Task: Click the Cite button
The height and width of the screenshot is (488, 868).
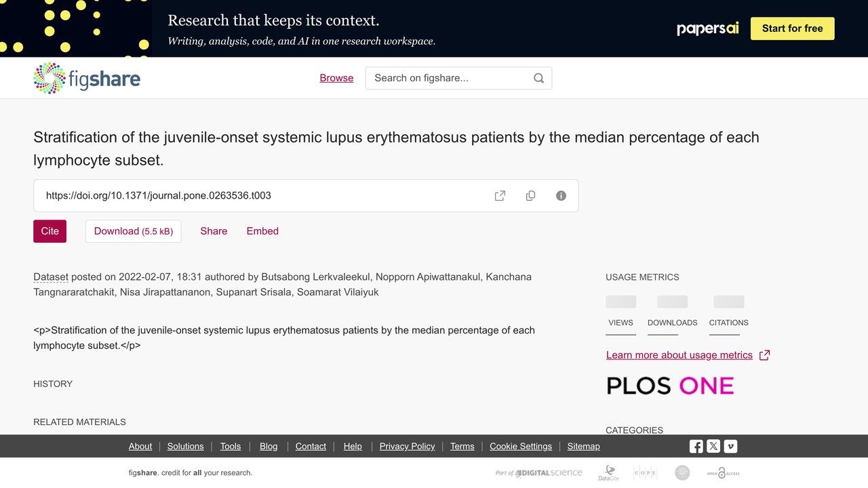Action: click(50, 231)
